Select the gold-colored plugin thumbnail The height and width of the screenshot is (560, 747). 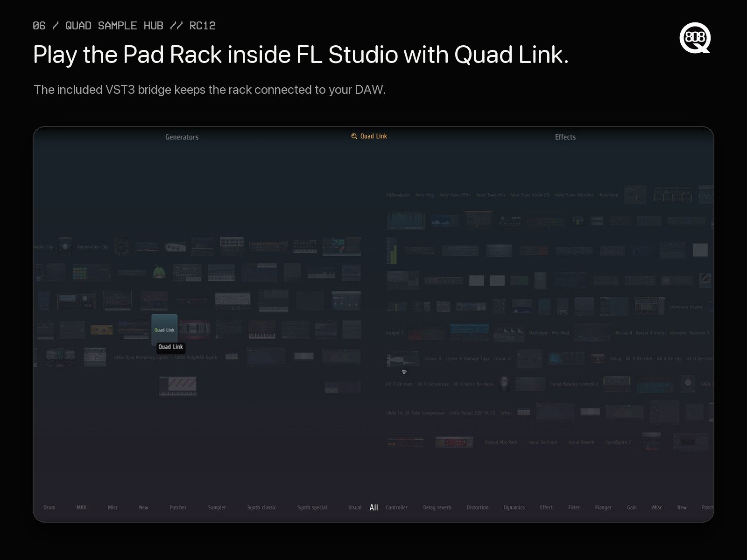click(101, 330)
